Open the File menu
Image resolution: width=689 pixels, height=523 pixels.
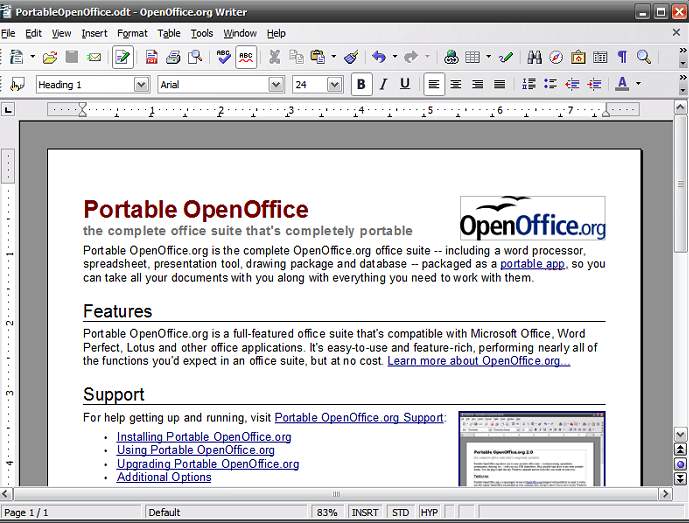[8, 33]
